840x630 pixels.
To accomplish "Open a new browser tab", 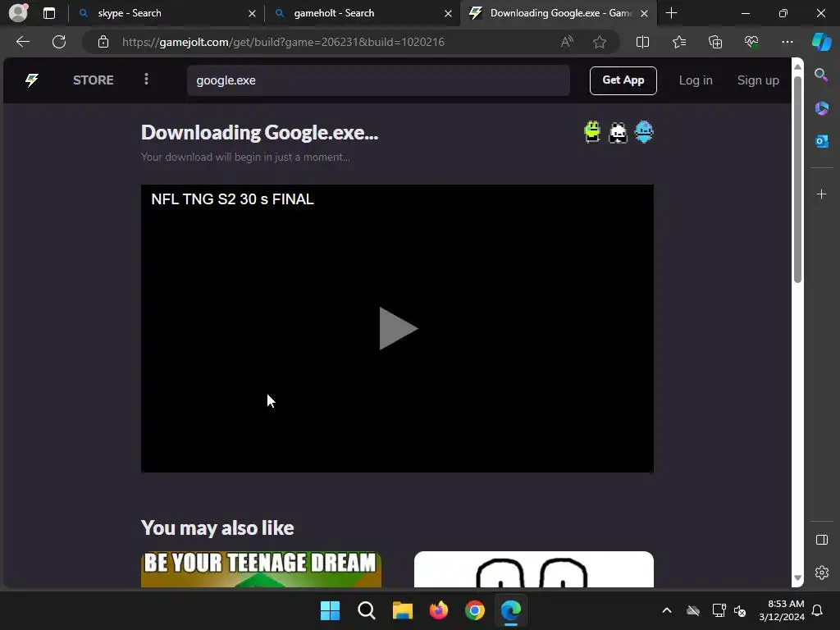I will [671, 13].
